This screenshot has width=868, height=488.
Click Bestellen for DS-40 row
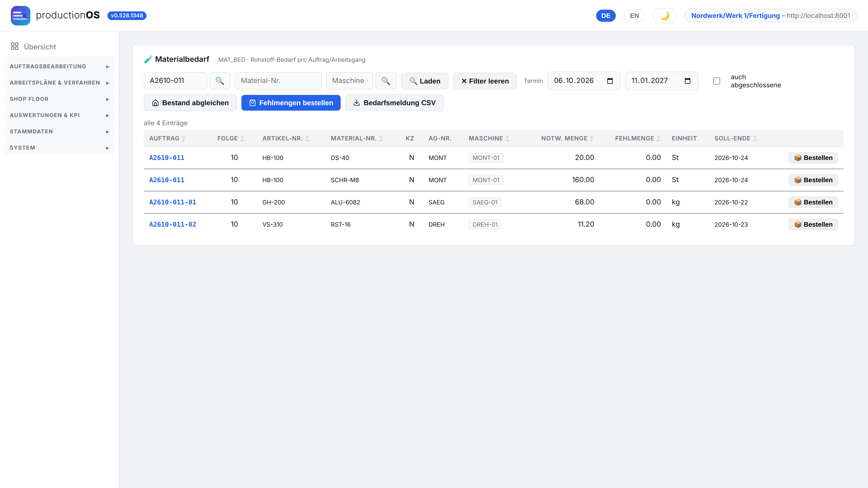[x=813, y=158]
